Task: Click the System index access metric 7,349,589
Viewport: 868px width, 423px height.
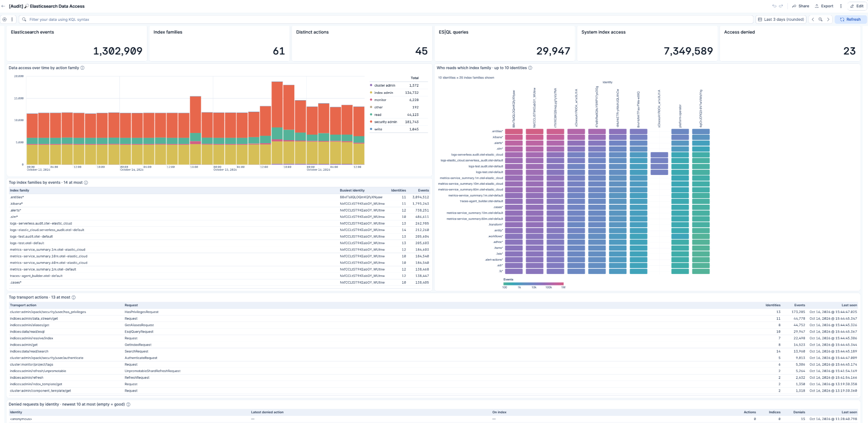Action: tap(688, 51)
